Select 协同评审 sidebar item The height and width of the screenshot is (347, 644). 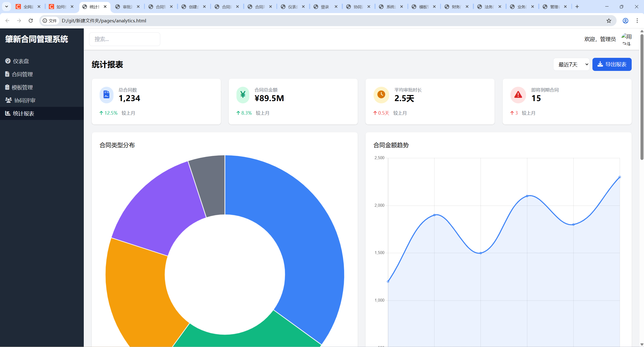coord(25,100)
